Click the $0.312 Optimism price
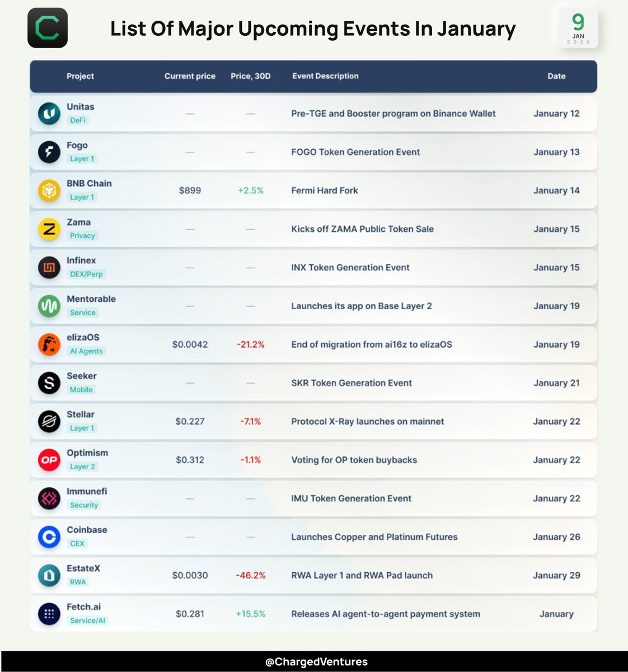 (190, 460)
